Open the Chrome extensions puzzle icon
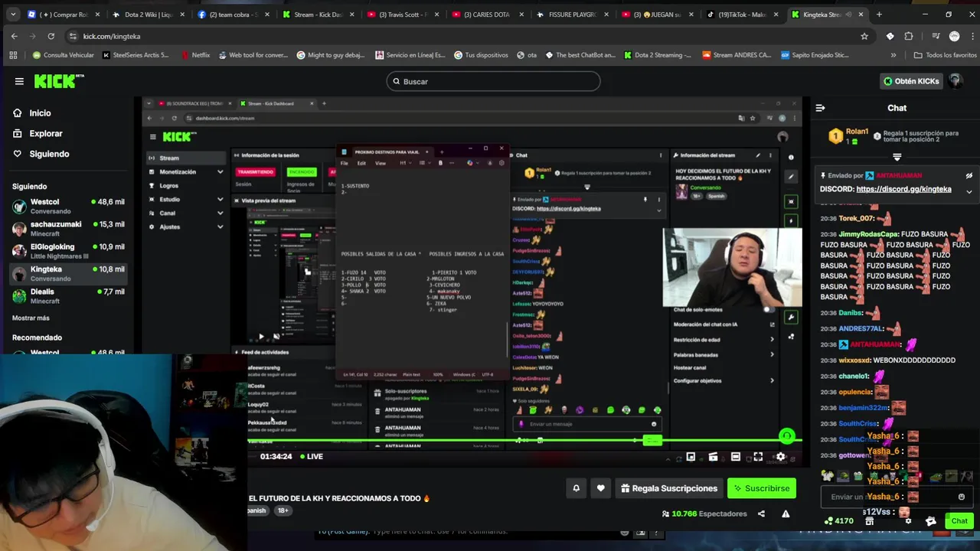This screenshot has height=551, width=980. (909, 36)
